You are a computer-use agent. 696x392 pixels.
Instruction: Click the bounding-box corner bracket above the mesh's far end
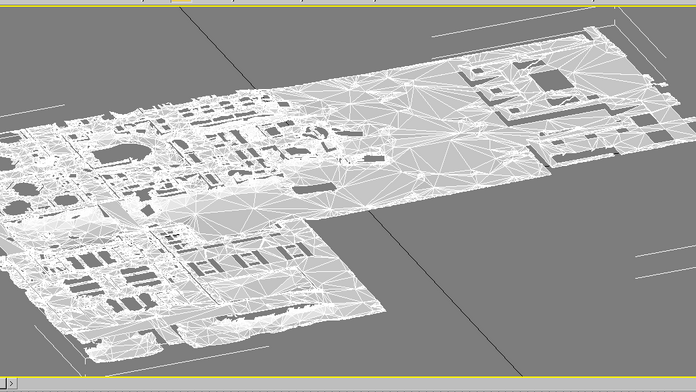point(615,22)
